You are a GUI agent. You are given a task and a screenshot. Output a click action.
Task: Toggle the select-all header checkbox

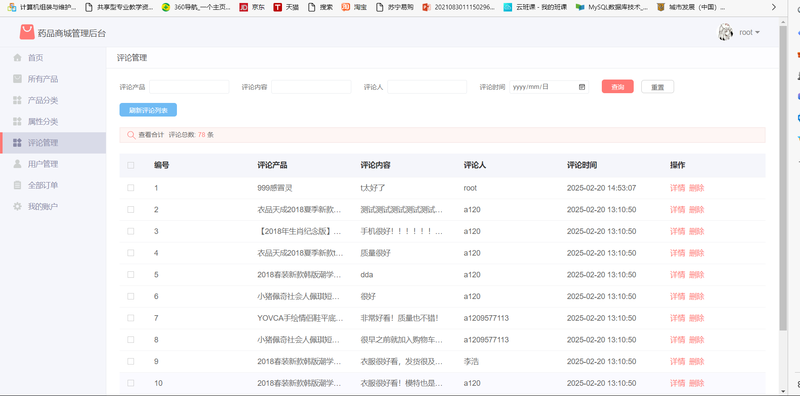pos(131,165)
